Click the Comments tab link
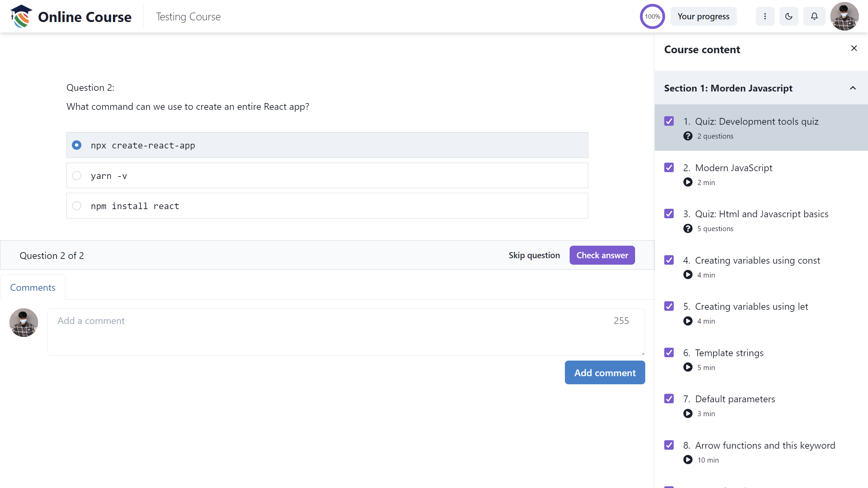Image resolution: width=868 pixels, height=488 pixels. pyautogui.click(x=33, y=287)
